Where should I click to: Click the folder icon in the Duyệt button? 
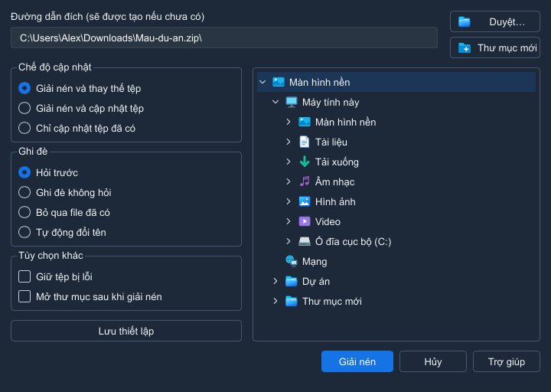coord(465,21)
